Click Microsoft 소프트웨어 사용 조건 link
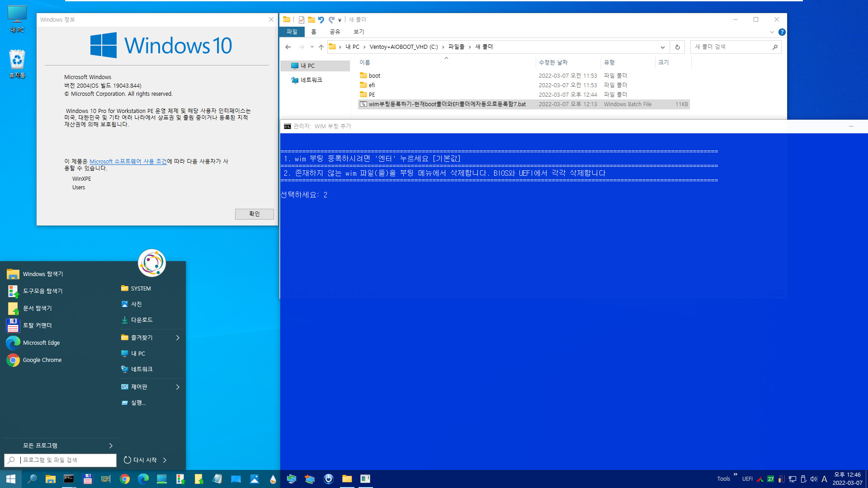 point(127,161)
